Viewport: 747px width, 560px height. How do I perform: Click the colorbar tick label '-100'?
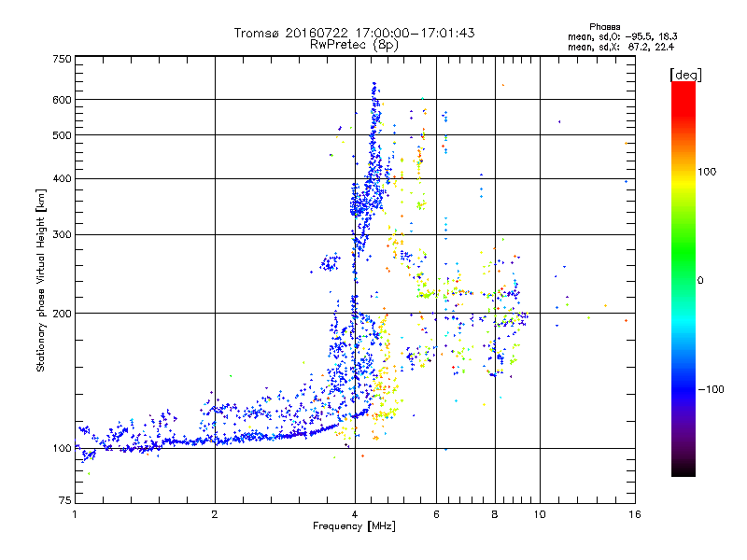pyautogui.click(x=711, y=389)
